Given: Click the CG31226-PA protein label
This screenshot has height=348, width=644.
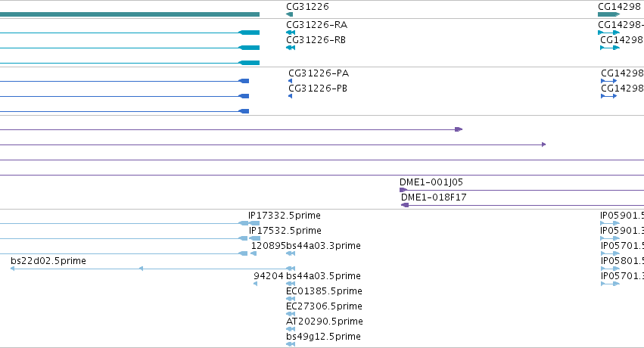Looking at the screenshot, I should tap(319, 73).
